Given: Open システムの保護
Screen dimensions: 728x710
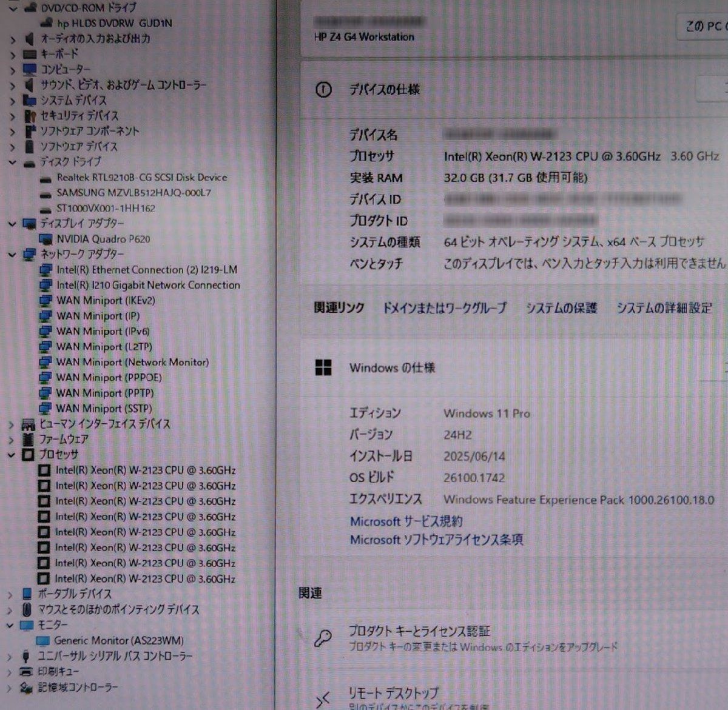Looking at the screenshot, I should click(x=562, y=309).
